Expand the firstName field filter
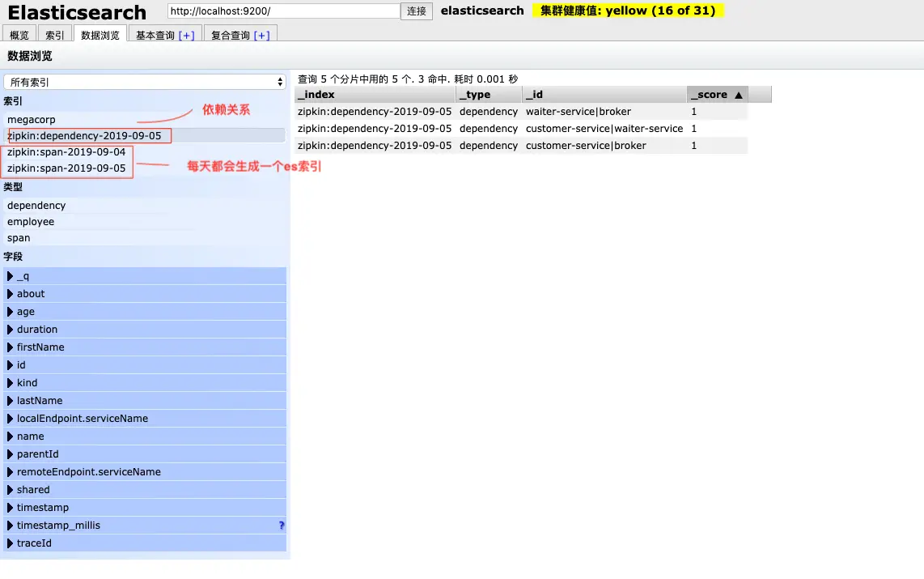Viewport: 924px width, 579px height. (x=145, y=347)
